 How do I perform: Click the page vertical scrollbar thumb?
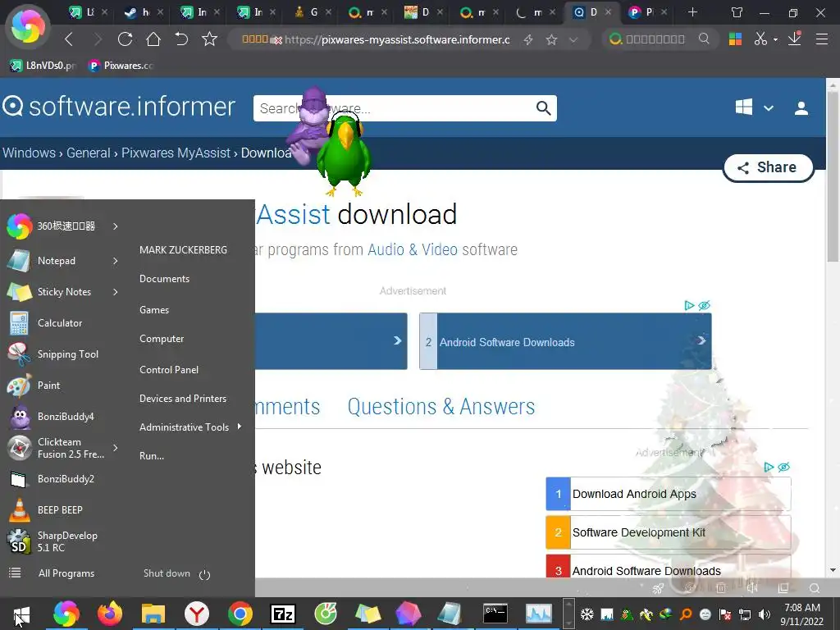click(833, 177)
